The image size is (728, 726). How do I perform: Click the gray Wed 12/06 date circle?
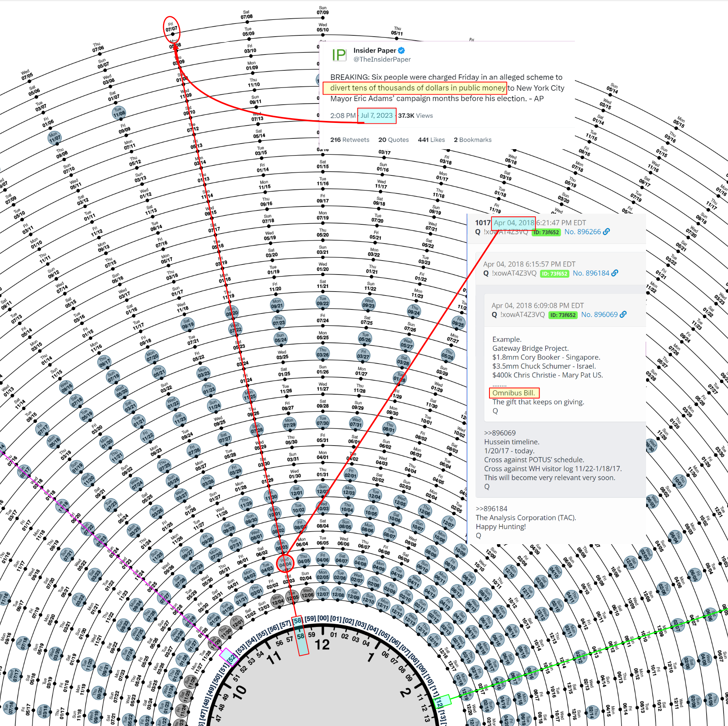coord(307,594)
